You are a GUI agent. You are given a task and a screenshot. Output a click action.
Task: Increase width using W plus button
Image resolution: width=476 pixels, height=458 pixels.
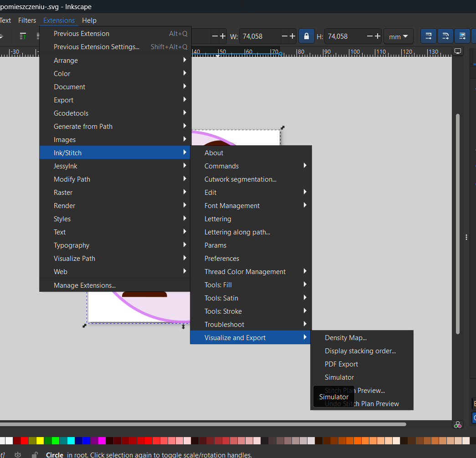click(292, 36)
